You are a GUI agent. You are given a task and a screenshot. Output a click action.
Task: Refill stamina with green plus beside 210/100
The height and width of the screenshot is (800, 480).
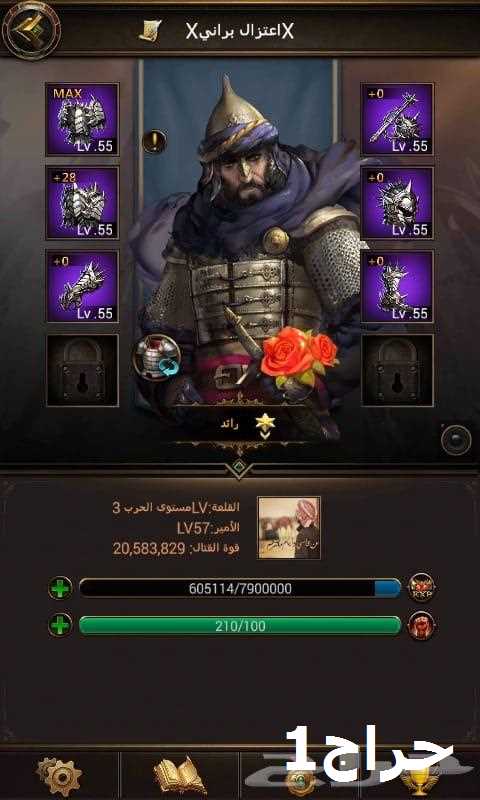pyautogui.click(x=60, y=625)
